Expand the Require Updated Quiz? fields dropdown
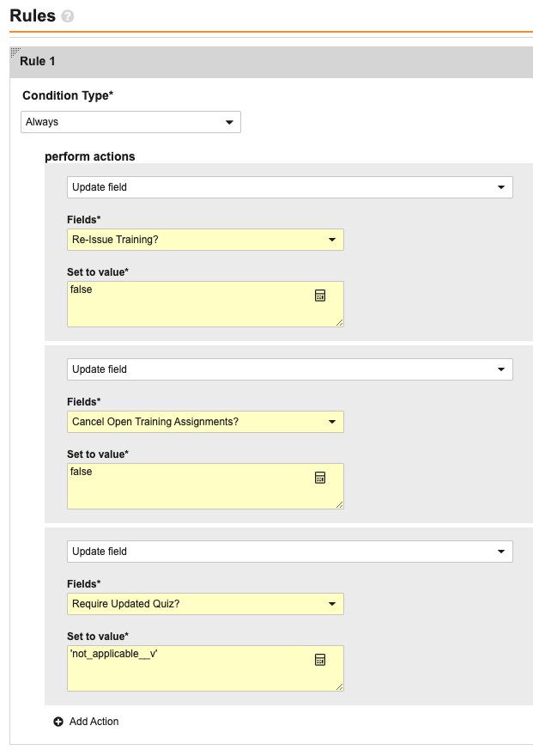 pos(205,604)
